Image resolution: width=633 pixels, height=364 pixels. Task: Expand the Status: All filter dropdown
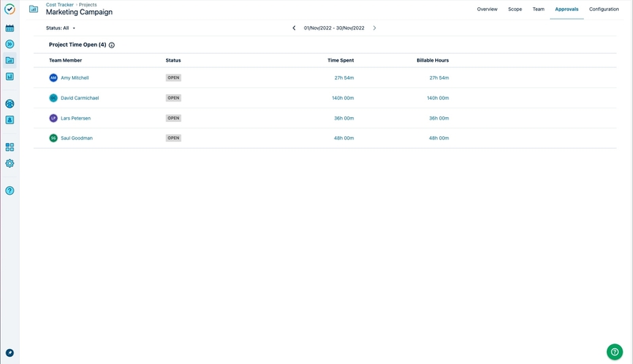(x=61, y=28)
